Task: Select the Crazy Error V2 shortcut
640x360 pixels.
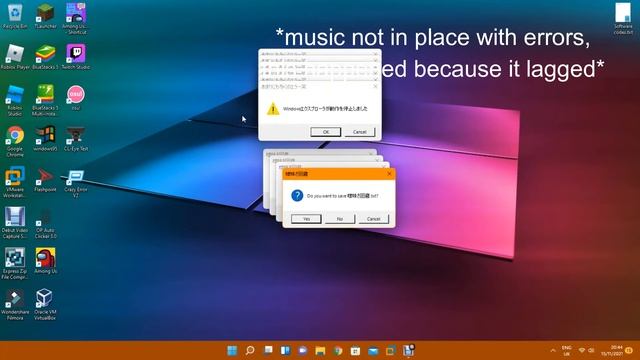Action: [x=76, y=183]
